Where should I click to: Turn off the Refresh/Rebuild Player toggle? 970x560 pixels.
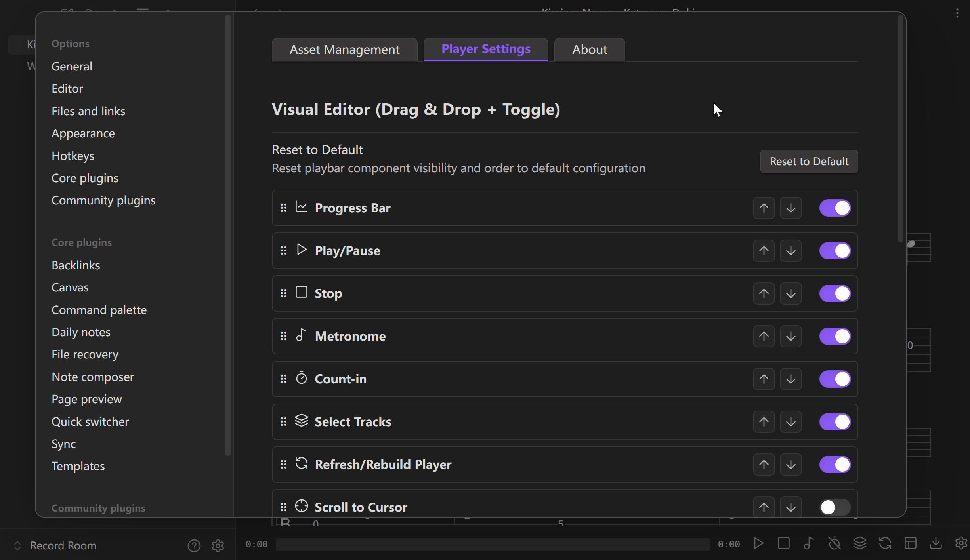coord(835,465)
